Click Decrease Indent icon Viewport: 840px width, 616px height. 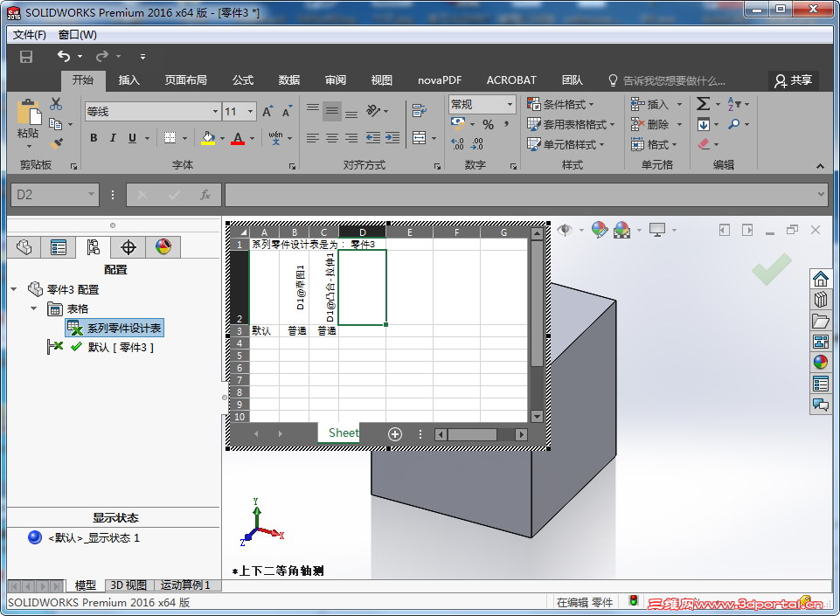pyautogui.click(x=373, y=138)
